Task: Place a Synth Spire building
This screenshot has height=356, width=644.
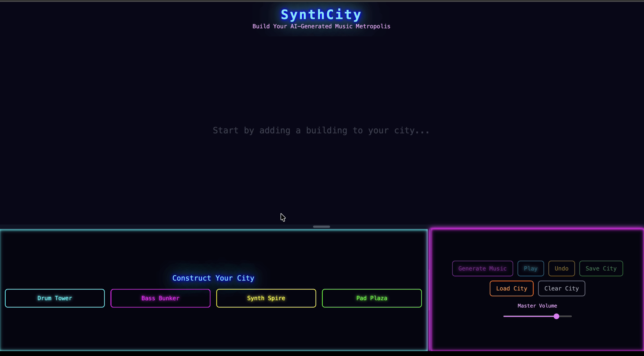Action: 266,298
